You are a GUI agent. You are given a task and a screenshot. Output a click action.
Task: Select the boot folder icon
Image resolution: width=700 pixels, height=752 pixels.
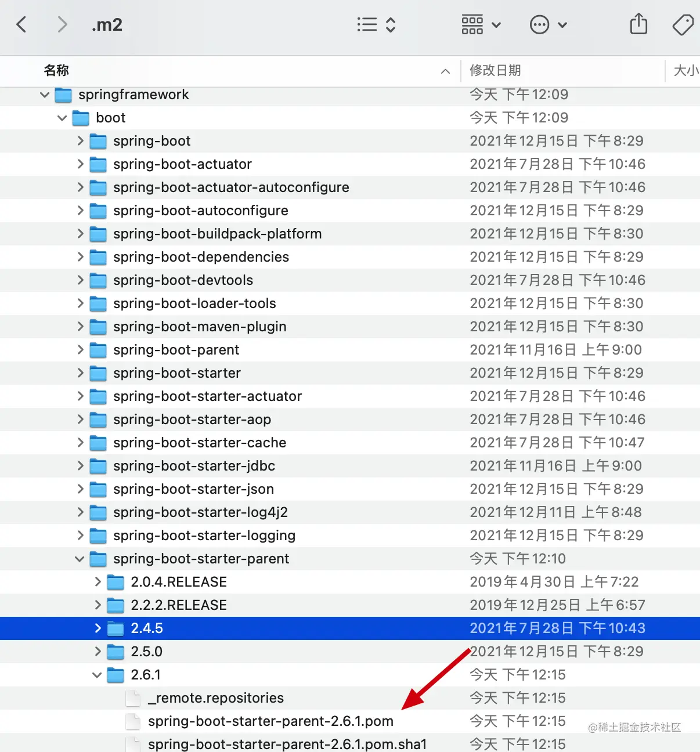(x=81, y=118)
